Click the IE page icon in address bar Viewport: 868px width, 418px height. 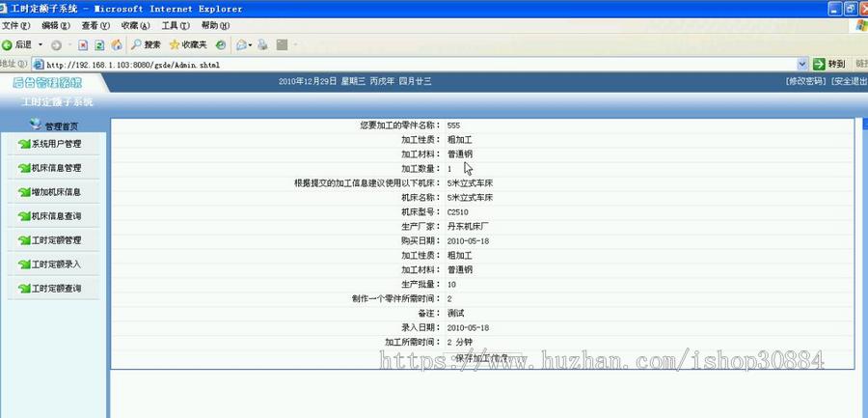[x=39, y=65]
